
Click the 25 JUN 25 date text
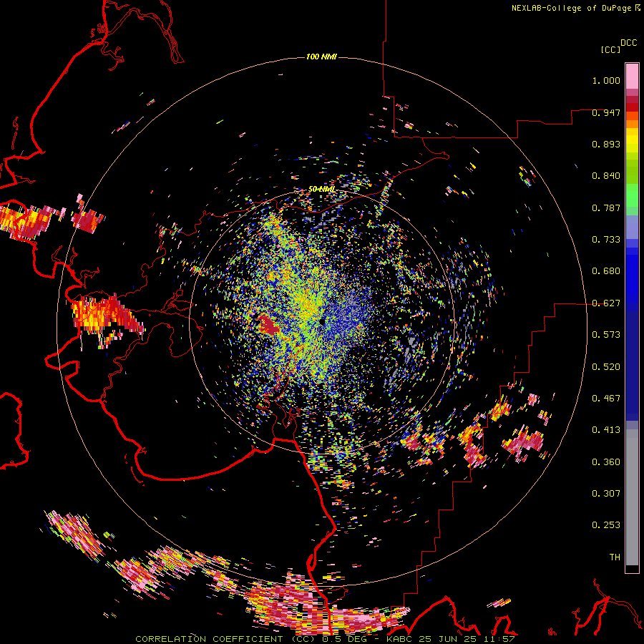coord(448,639)
